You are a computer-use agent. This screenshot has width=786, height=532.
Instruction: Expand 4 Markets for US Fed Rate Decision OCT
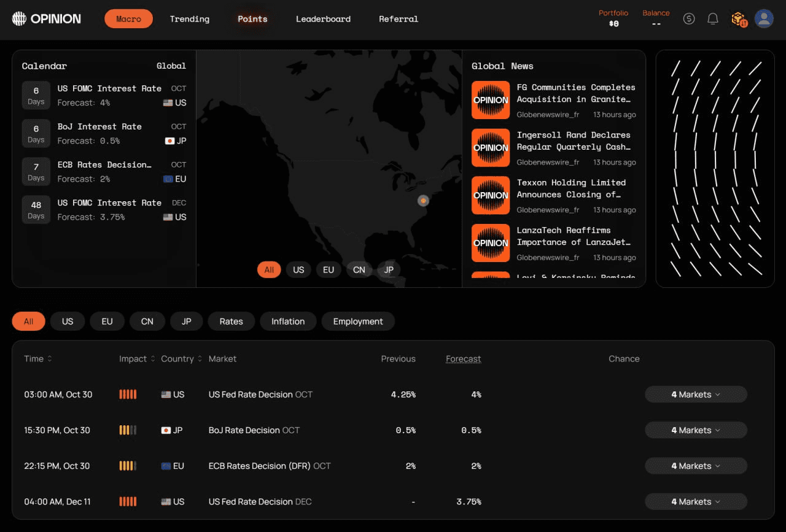(695, 395)
